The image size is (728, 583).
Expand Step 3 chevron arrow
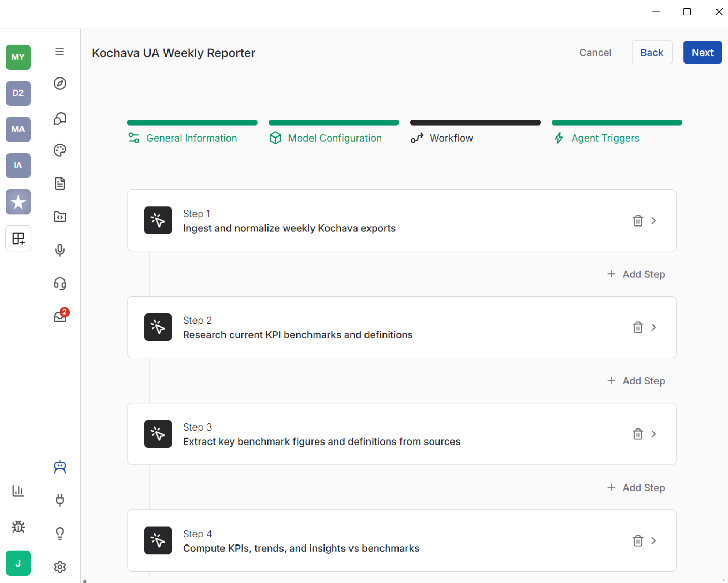654,434
